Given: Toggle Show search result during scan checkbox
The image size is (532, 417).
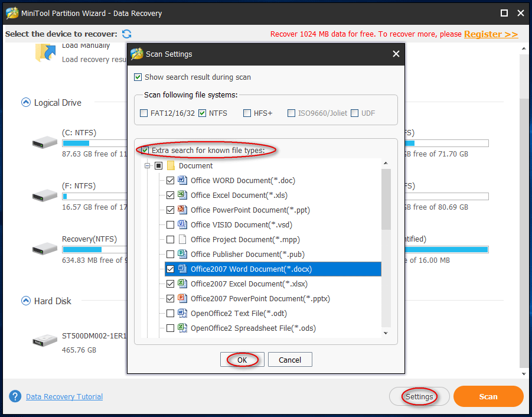Looking at the screenshot, I should click(138, 77).
